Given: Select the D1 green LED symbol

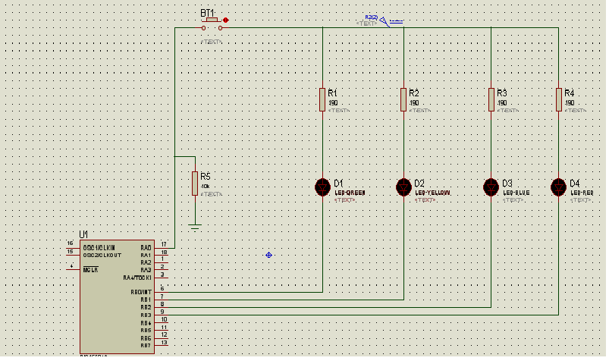Looking at the screenshot, I should [322, 187].
